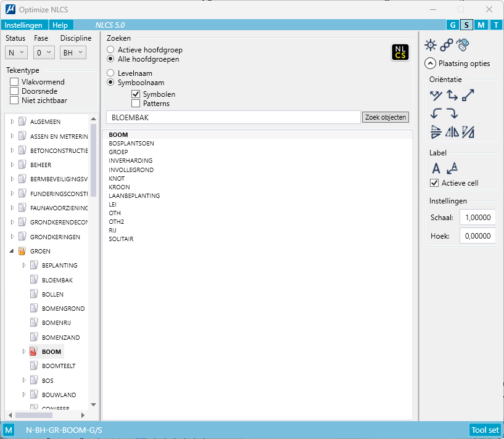
Task: Click the mirror horizontal-axis triangle icon
Action: (x=436, y=132)
